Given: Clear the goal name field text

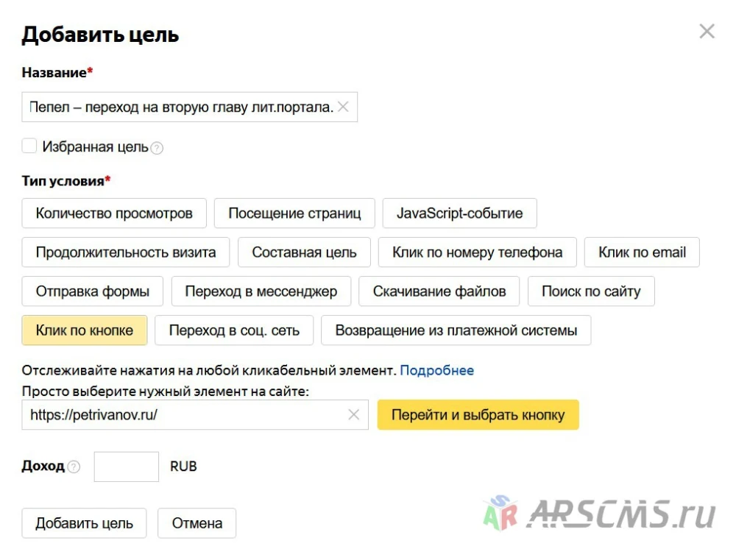Looking at the screenshot, I should [x=343, y=107].
